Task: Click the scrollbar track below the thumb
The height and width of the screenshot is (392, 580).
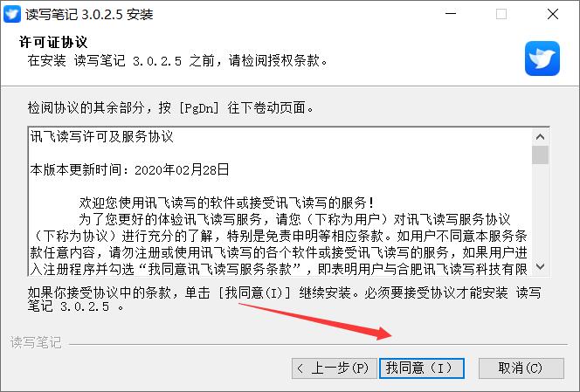Action: coord(540,210)
